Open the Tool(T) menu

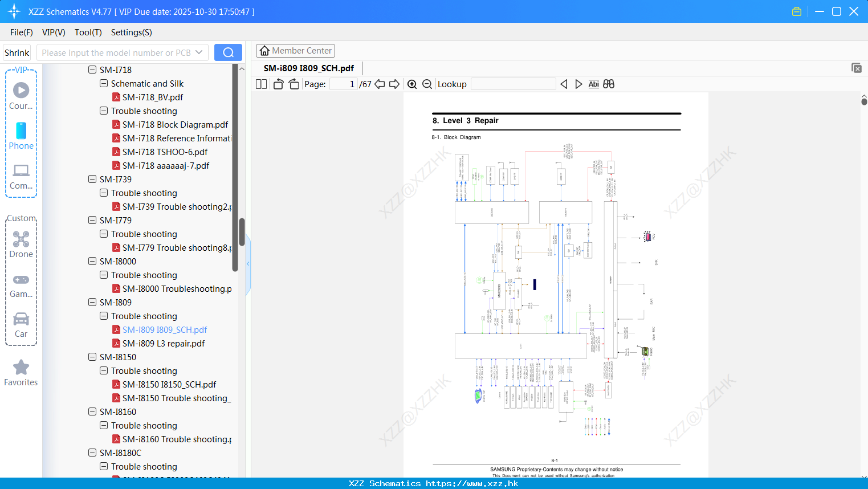pos(88,32)
